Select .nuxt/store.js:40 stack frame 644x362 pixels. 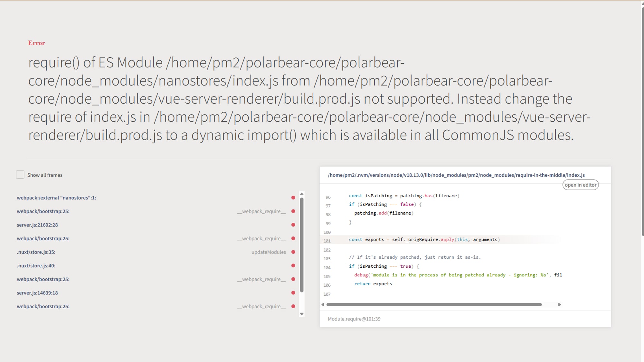pyautogui.click(x=156, y=266)
